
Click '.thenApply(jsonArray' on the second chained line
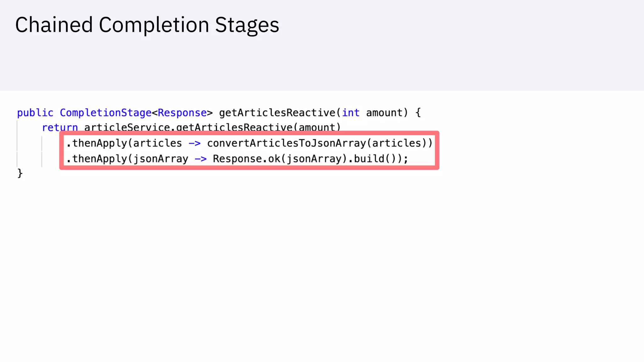(127, 159)
